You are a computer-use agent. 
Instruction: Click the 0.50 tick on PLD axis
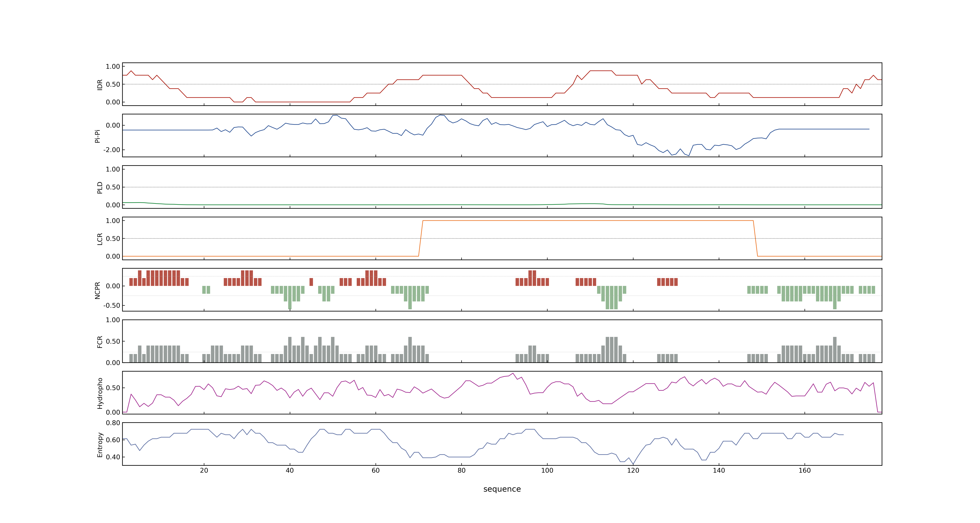click(113, 187)
